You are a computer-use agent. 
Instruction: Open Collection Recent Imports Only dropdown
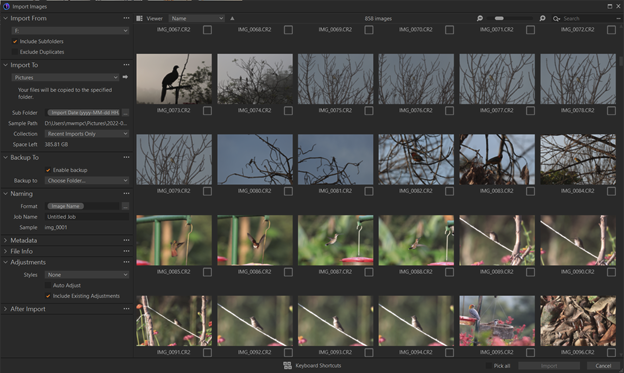[x=87, y=134]
